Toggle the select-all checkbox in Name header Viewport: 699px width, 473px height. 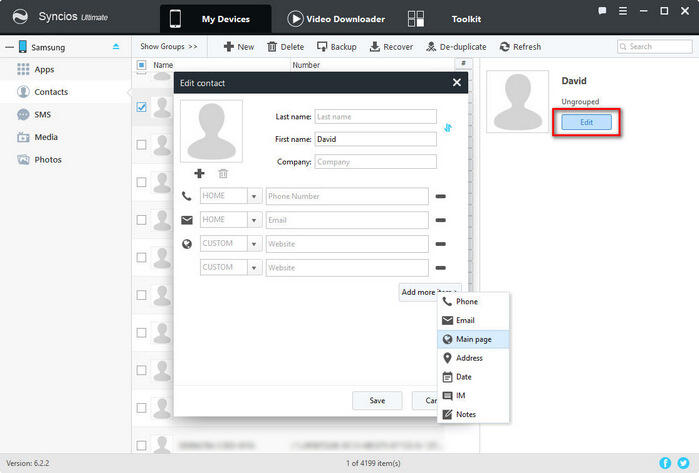141,65
